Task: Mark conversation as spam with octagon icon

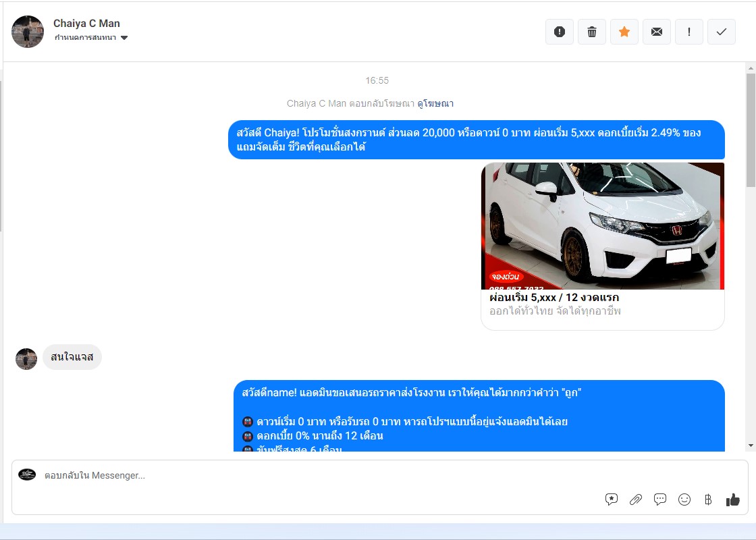Action: 559,32
